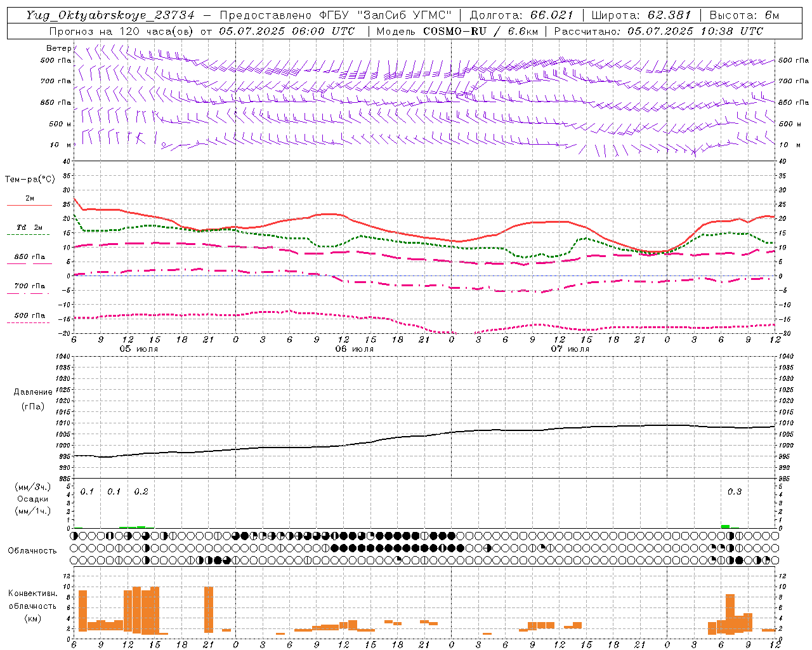
Task: Click the 'Широта: 62.381' latitude value
Action: tap(641, 15)
